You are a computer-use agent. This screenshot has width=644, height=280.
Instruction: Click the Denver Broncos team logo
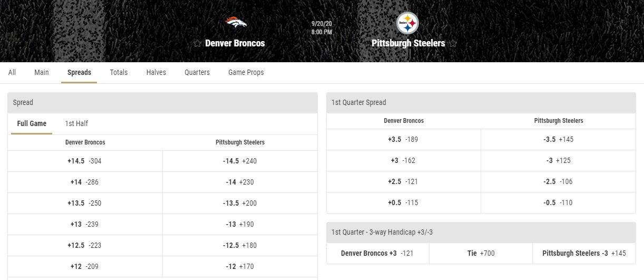[236, 22]
